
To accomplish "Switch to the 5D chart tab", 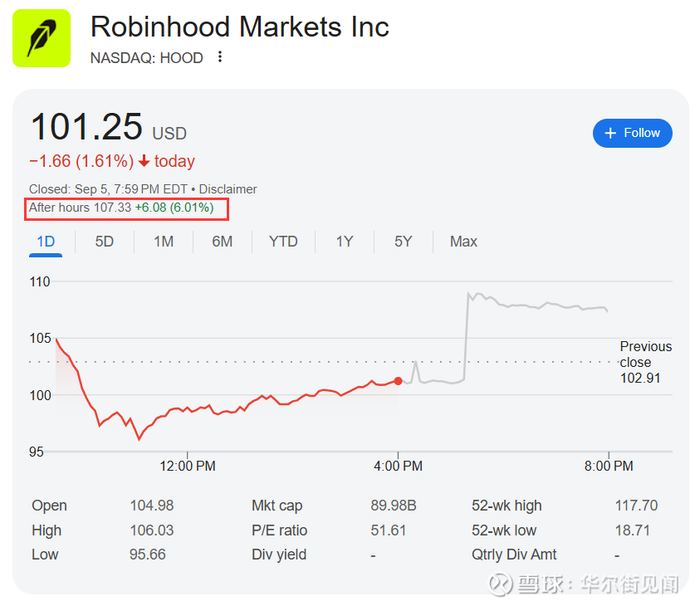I will tap(104, 242).
